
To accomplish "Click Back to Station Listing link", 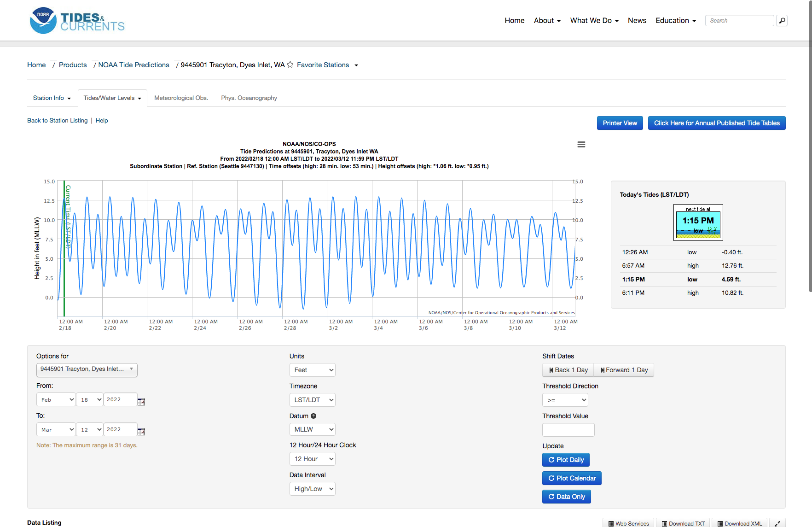I will (x=58, y=121).
